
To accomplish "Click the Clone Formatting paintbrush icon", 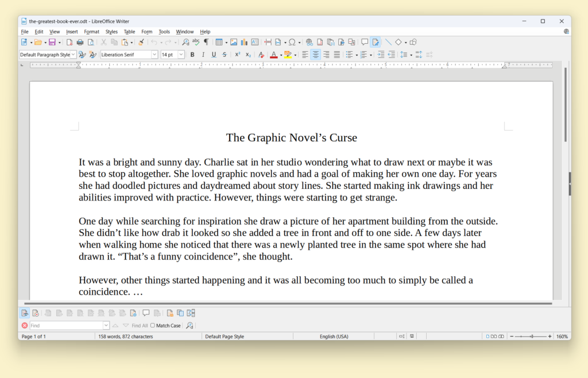I will click(x=141, y=43).
